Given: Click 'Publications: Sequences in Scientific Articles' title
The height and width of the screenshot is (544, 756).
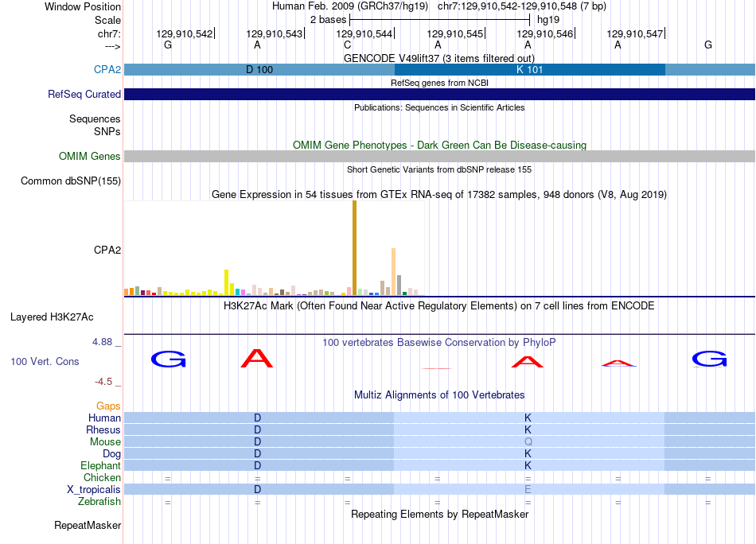Looking at the screenshot, I should pos(439,107).
